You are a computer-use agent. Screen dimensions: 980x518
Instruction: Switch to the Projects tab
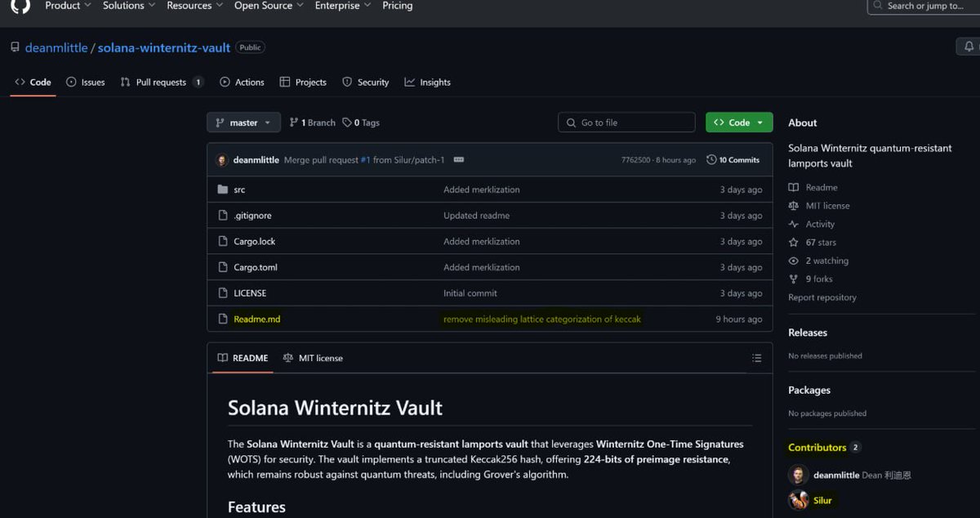tap(303, 82)
